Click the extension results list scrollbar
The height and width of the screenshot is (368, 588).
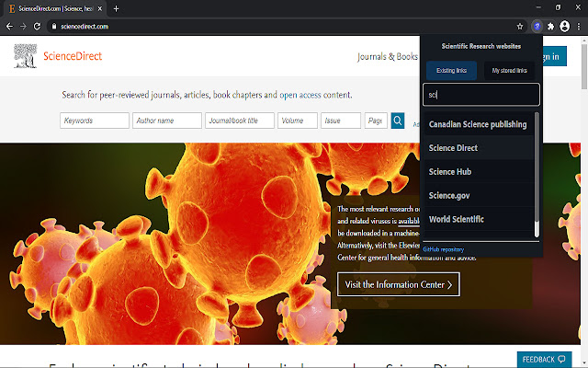537,175
